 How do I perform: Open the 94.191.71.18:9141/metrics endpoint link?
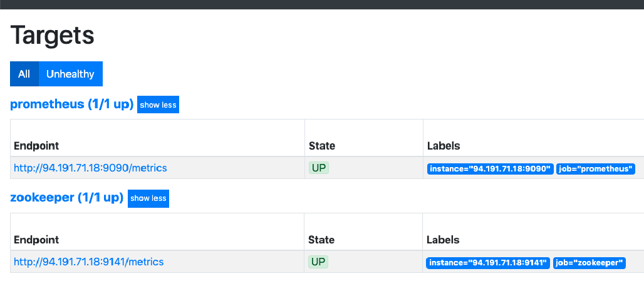(88, 262)
